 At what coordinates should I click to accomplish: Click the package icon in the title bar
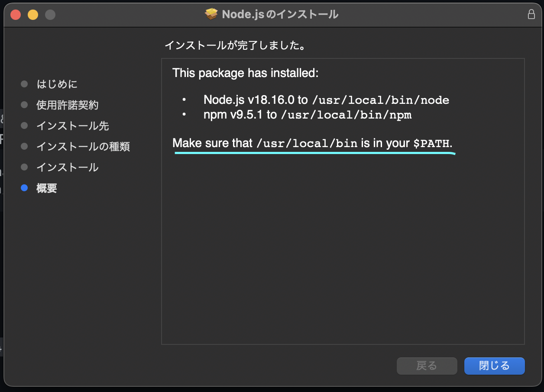(211, 13)
